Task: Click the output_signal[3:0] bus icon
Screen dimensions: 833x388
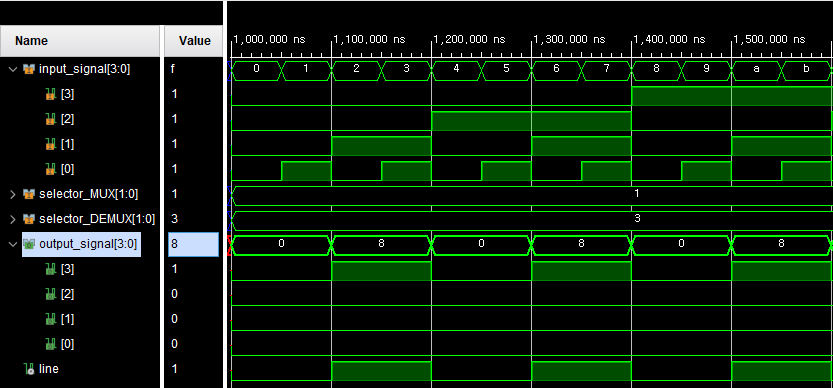Action: click(29, 244)
